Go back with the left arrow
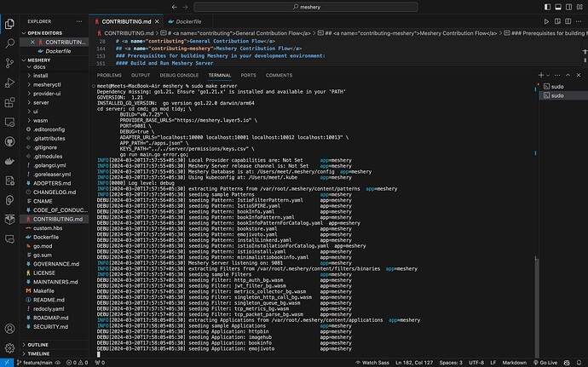 (175, 7)
